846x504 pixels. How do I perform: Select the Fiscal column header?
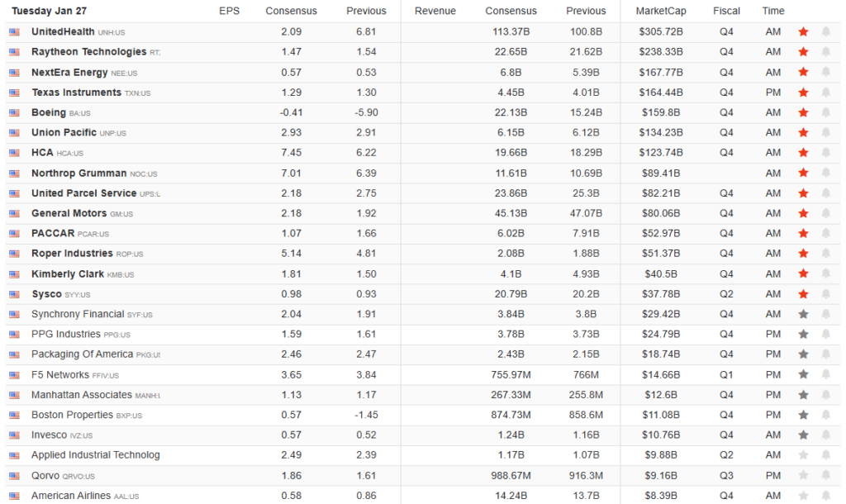click(x=726, y=11)
